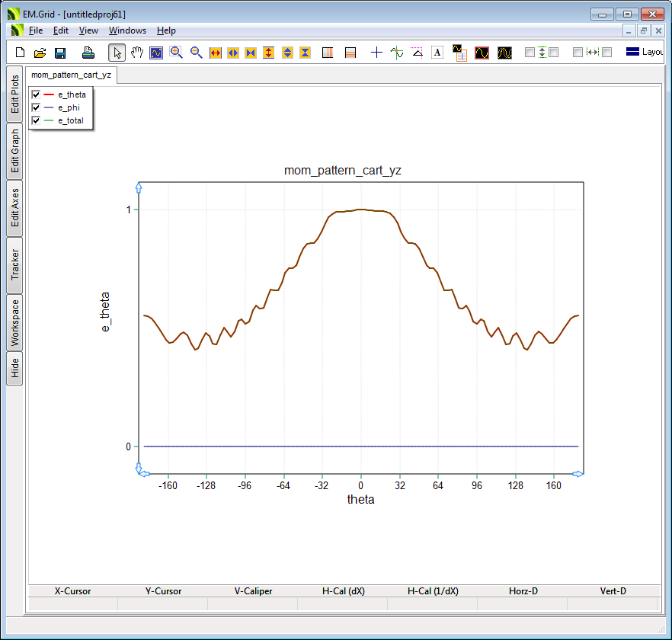The image size is (672, 640).
Task: Click the Zoom Out magnifier icon
Action: point(196,53)
